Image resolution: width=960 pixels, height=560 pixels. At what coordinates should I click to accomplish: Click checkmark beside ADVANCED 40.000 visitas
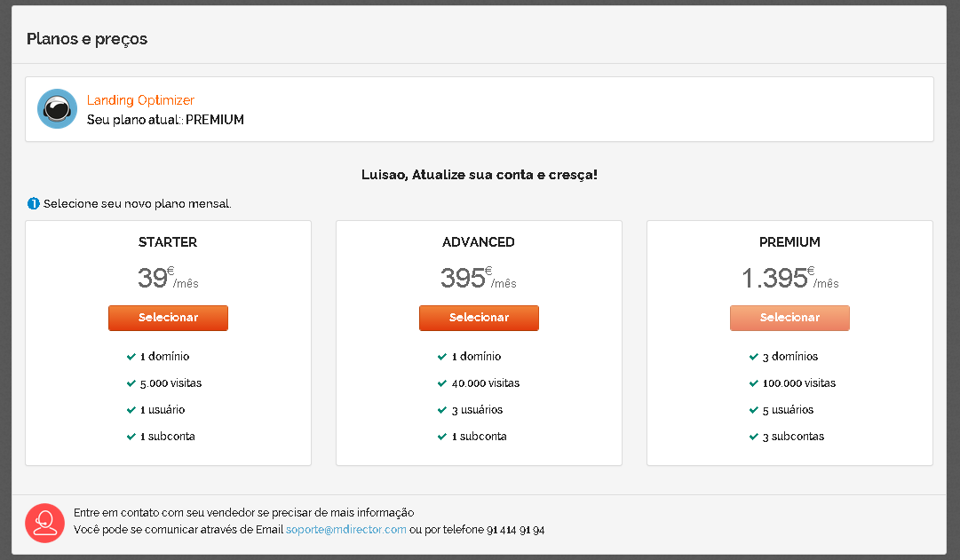(x=442, y=383)
